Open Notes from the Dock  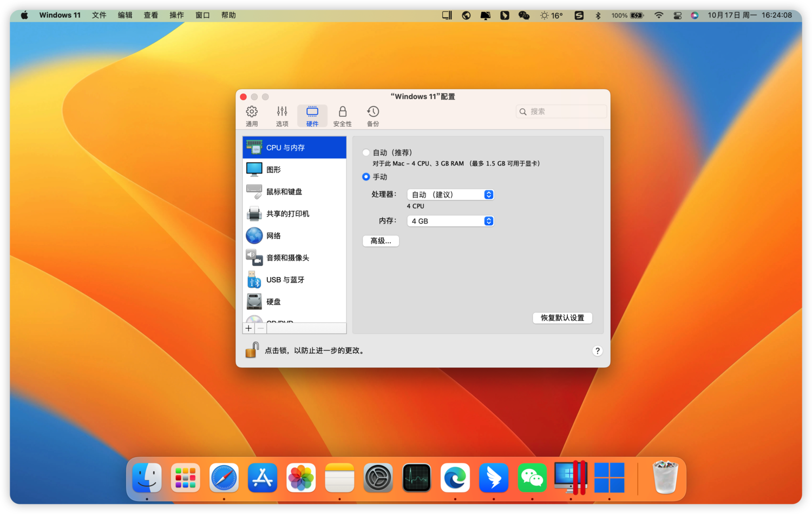pyautogui.click(x=339, y=478)
